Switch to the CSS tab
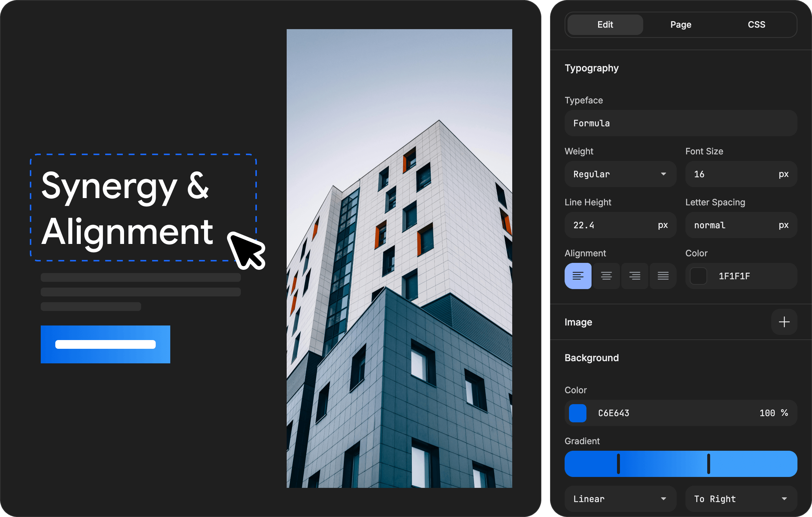This screenshot has width=812, height=517. coord(756,24)
